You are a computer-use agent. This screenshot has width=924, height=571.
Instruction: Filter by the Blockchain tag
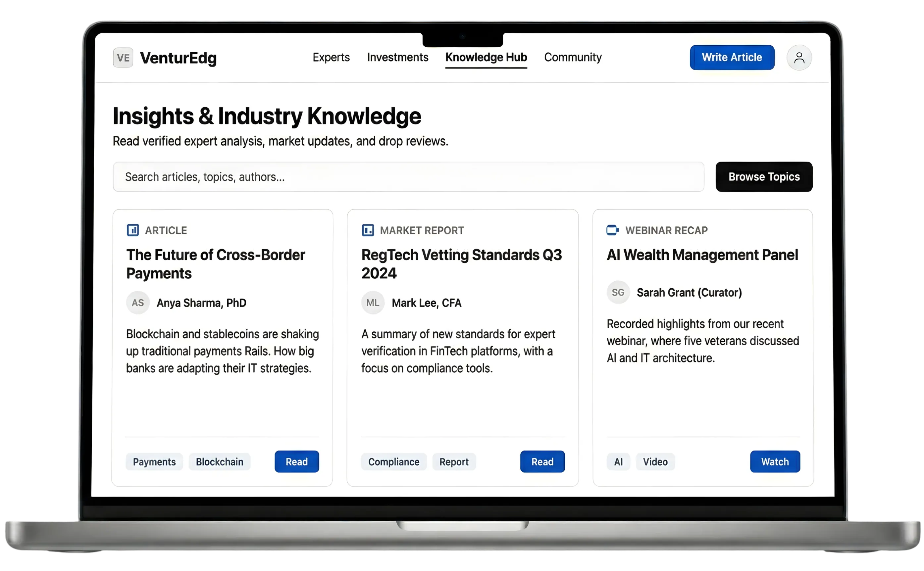[x=220, y=461]
